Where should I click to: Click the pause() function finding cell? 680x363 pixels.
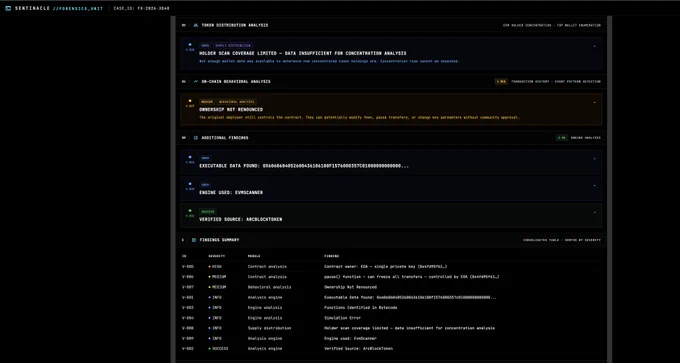pyautogui.click(x=412, y=277)
